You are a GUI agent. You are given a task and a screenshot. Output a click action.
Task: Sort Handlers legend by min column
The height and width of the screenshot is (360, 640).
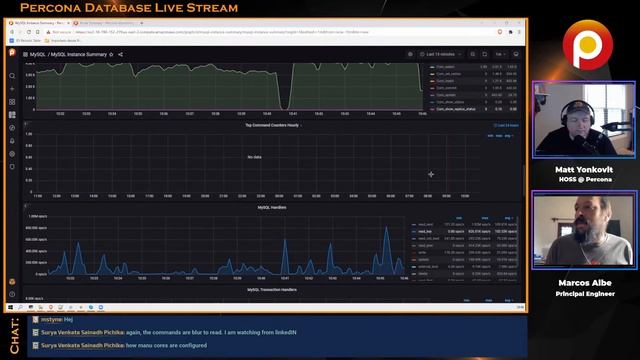[459, 218]
